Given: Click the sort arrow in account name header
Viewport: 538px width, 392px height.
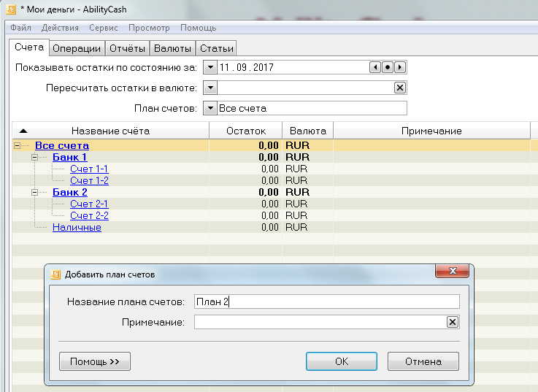Looking at the screenshot, I should pyautogui.click(x=23, y=131).
